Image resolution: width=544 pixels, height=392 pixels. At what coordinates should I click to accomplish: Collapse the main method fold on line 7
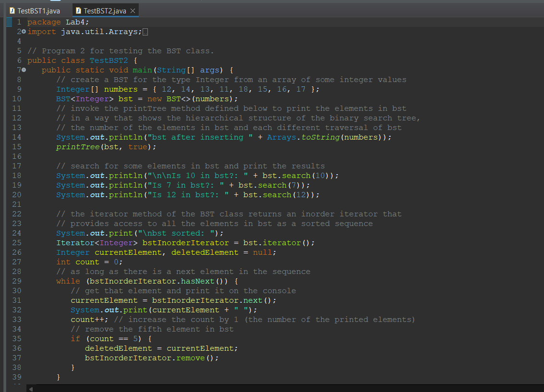tap(23, 70)
